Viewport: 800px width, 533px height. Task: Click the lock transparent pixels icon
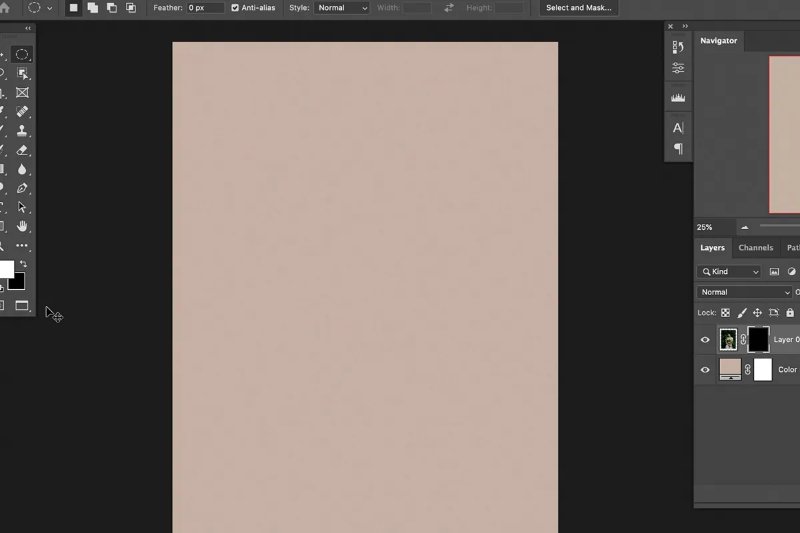tap(725, 313)
